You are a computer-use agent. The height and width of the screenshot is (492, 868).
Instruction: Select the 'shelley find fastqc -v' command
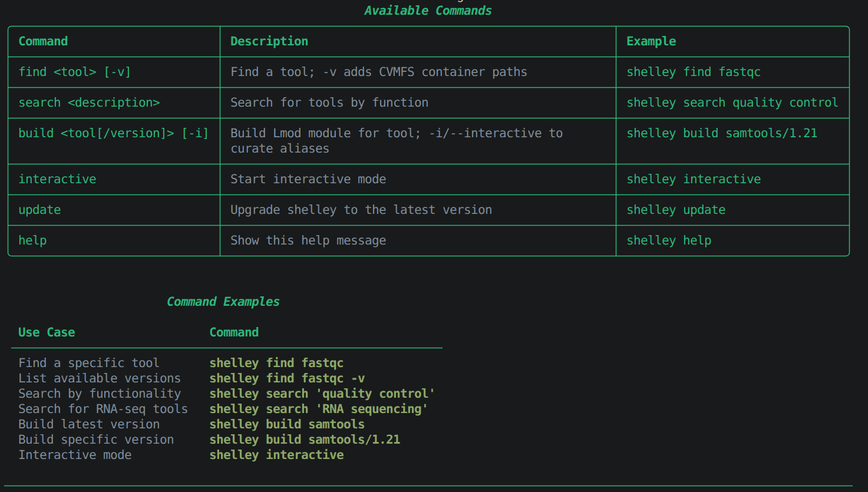coord(287,378)
